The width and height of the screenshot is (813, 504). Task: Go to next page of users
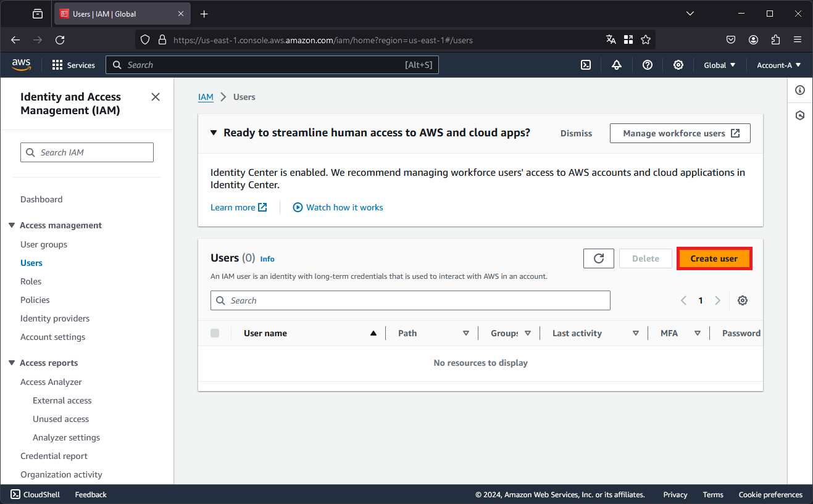717,300
